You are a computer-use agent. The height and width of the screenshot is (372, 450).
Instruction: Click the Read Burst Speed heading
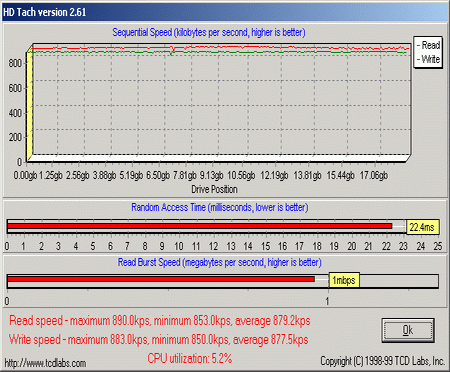pos(220,262)
